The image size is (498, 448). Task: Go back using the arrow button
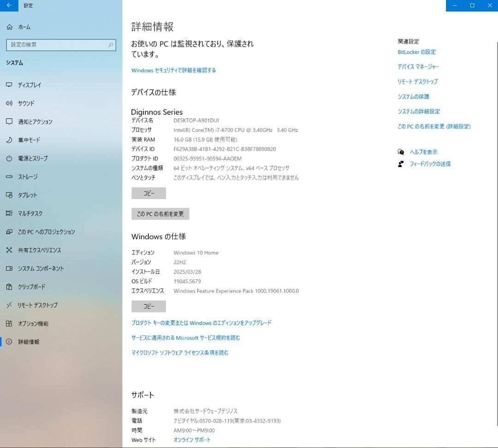[9, 6]
